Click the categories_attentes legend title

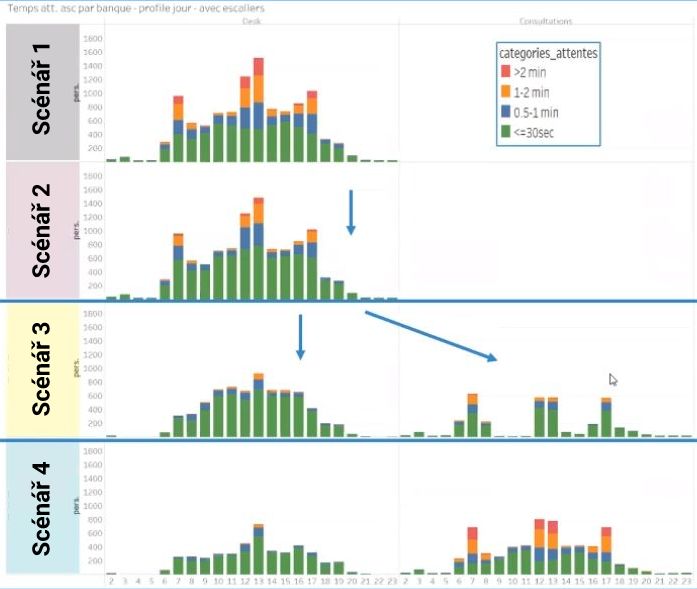coord(548,54)
